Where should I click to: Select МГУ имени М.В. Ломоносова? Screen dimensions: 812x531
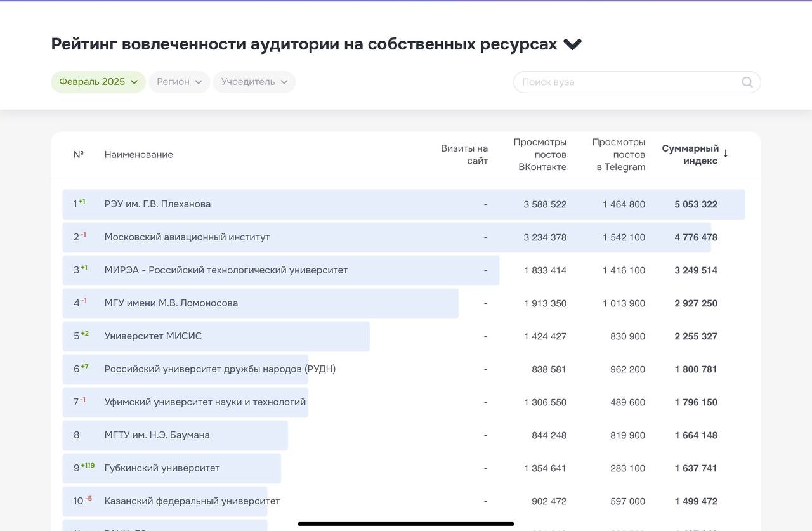click(171, 303)
